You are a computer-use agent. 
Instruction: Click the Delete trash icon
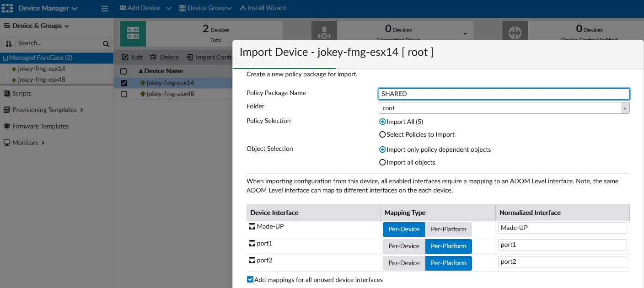click(x=154, y=57)
